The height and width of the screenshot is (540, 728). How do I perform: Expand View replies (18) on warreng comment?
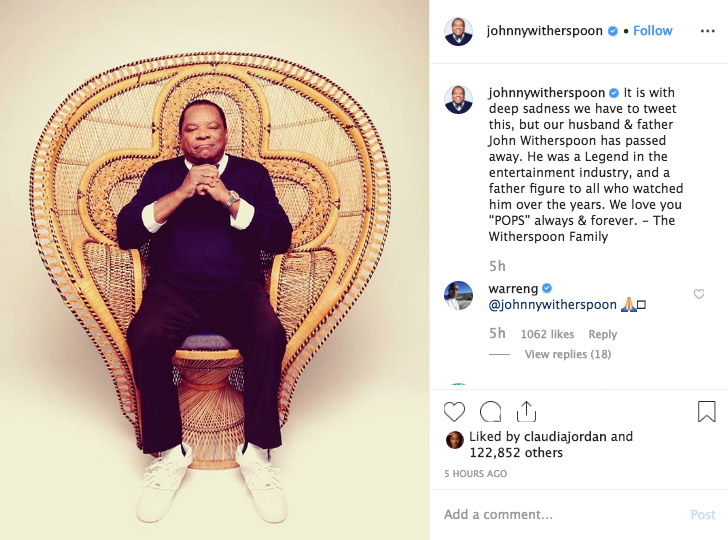pos(568,354)
